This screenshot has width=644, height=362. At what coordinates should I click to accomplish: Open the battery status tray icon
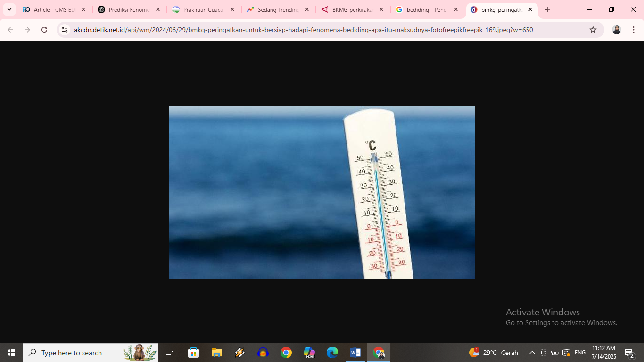click(x=555, y=353)
